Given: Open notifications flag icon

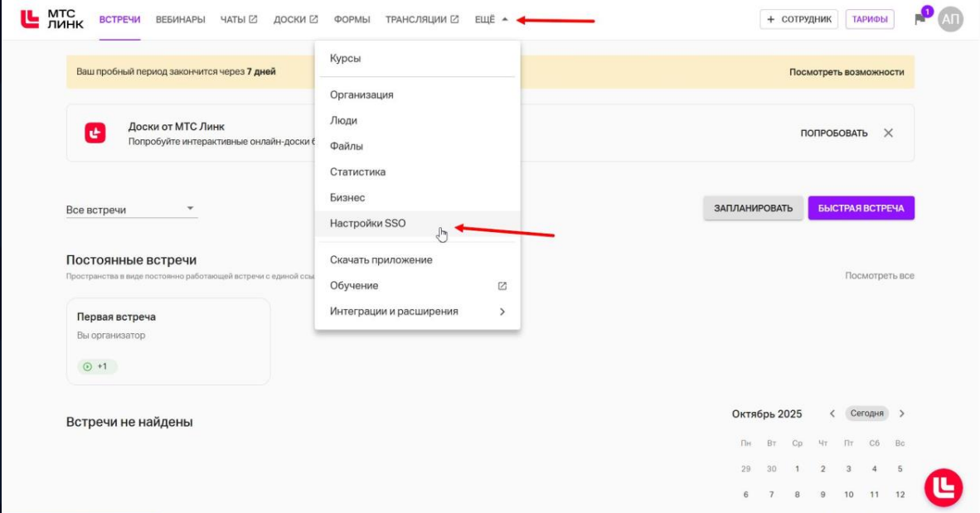Looking at the screenshot, I should point(919,20).
